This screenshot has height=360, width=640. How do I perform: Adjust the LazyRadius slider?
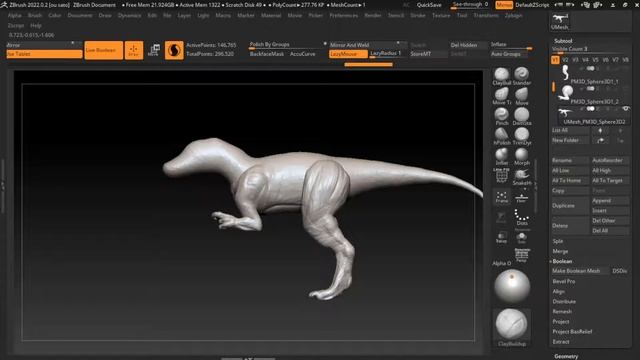click(x=388, y=54)
